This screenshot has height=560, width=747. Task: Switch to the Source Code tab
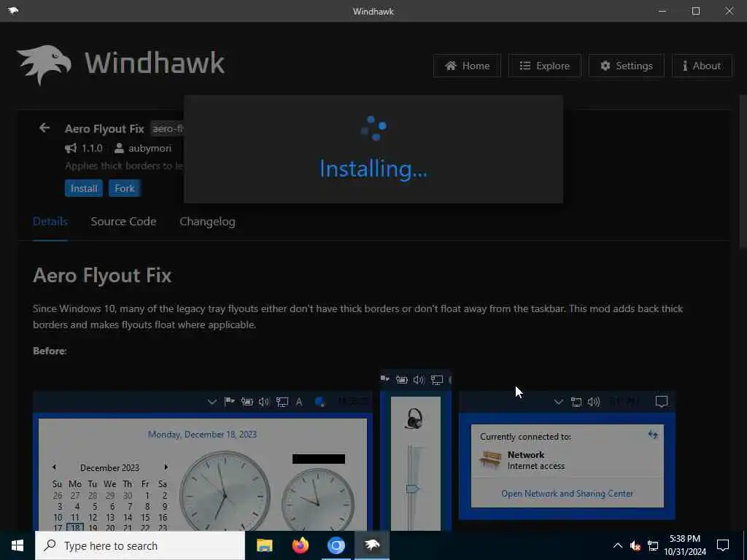click(x=123, y=222)
